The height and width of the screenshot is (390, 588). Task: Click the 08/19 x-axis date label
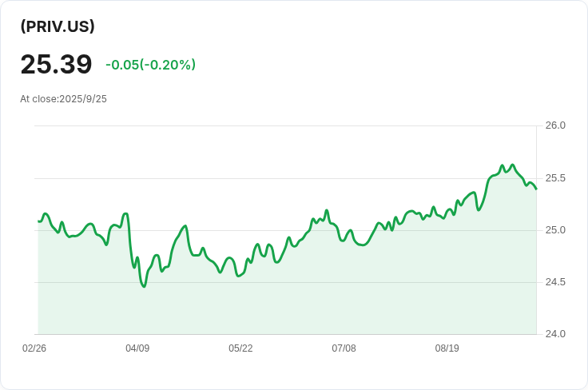[x=447, y=348]
